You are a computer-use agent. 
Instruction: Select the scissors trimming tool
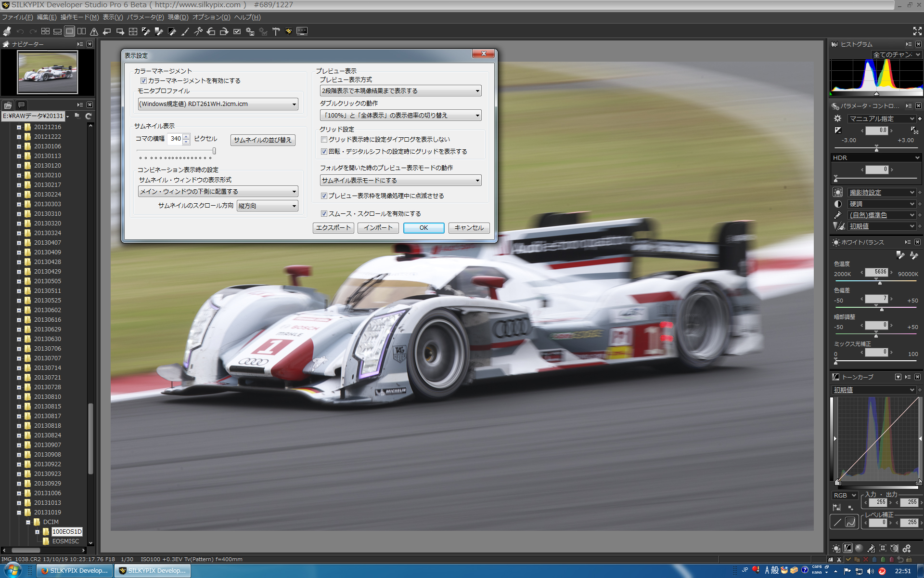(198, 31)
